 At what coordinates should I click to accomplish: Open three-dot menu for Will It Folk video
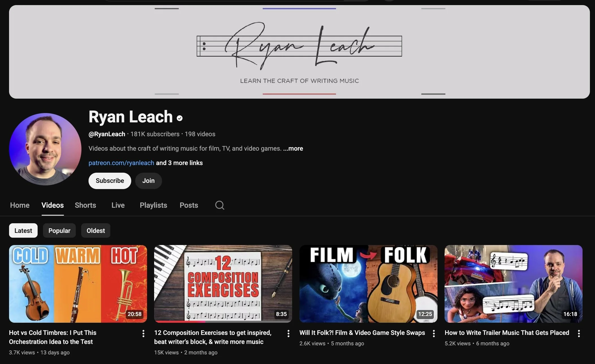[x=434, y=333]
